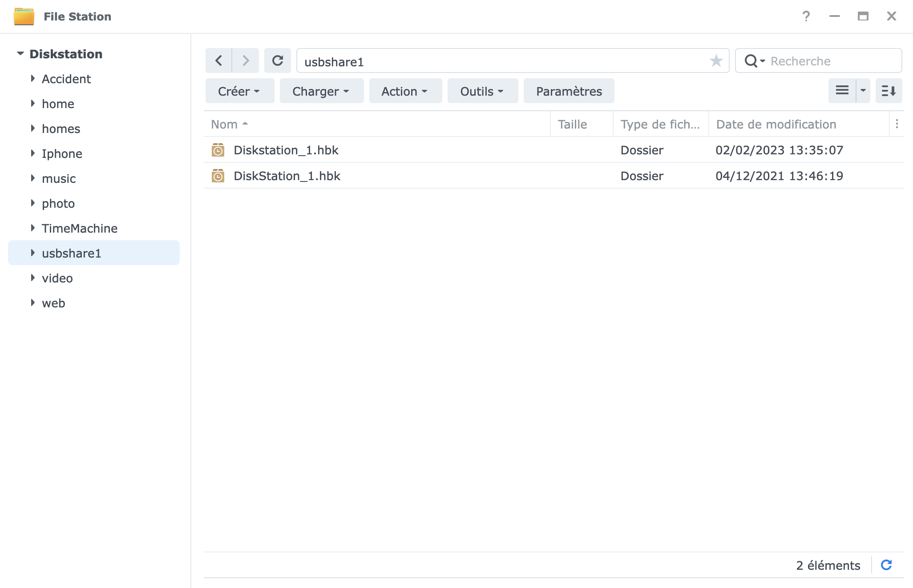The height and width of the screenshot is (588, 913).
Task: Open the search options dropdown arrow
Action: [x=763, y=61]
